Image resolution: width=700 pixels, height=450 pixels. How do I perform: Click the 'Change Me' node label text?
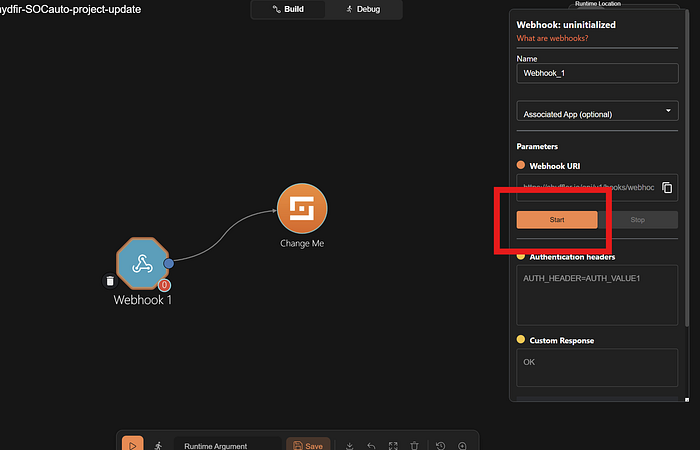tap(302, 243)
